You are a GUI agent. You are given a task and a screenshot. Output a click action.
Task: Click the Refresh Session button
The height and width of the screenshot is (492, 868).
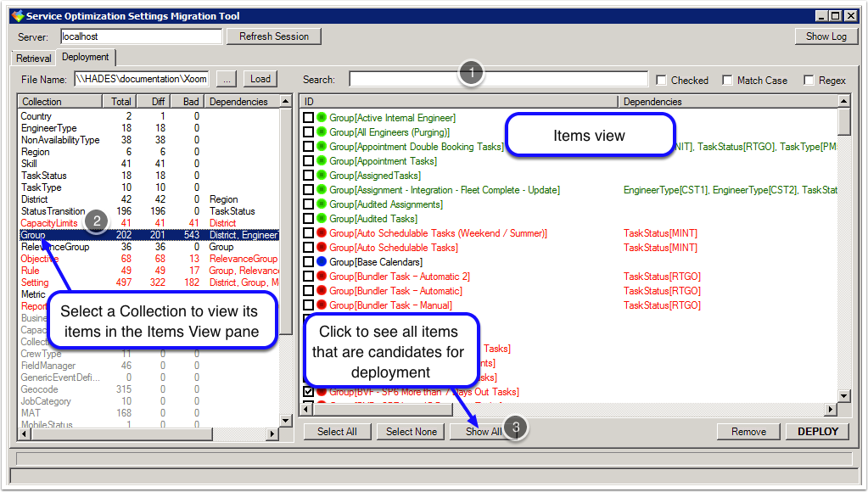tap(273, 36)
